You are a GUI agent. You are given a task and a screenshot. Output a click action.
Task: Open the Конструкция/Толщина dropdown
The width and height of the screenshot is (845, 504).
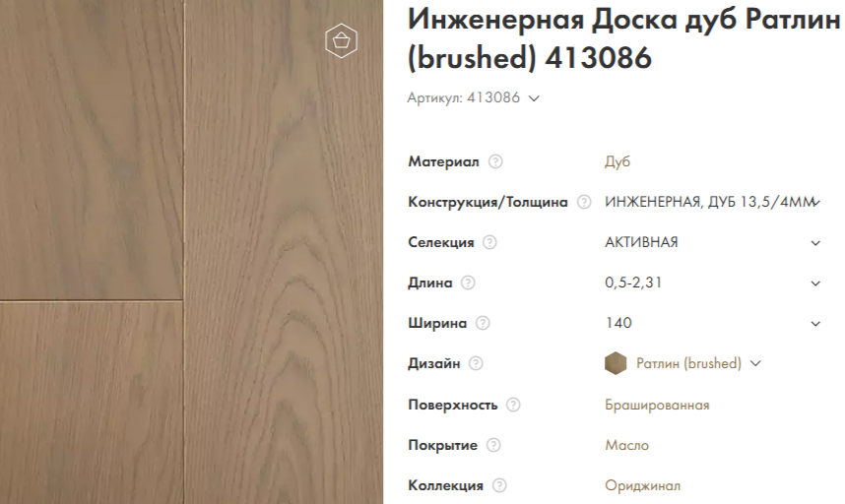coord(712,202)
